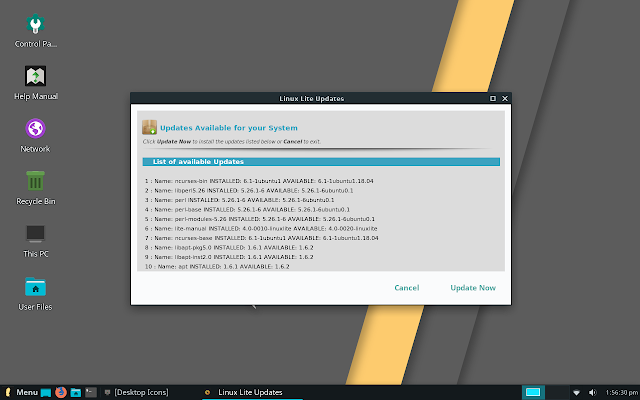Select the second workspace in pager
This screenshot has width=640, height=400.
(x=557, y=392)
